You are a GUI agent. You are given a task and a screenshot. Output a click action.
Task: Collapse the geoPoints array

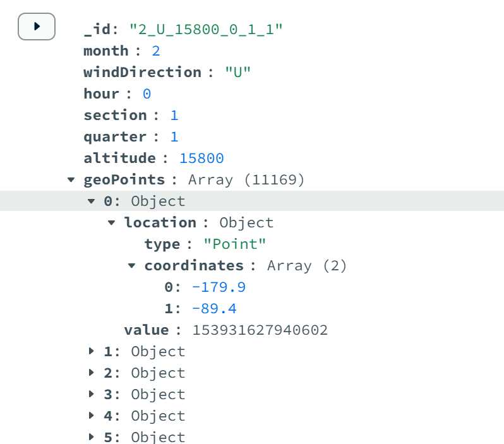(x=72, y=180)
